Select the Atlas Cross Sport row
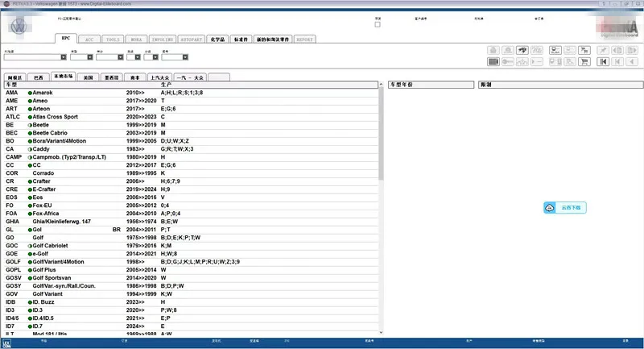The width and height of the screenshot is (644, 349). point(191,117)
